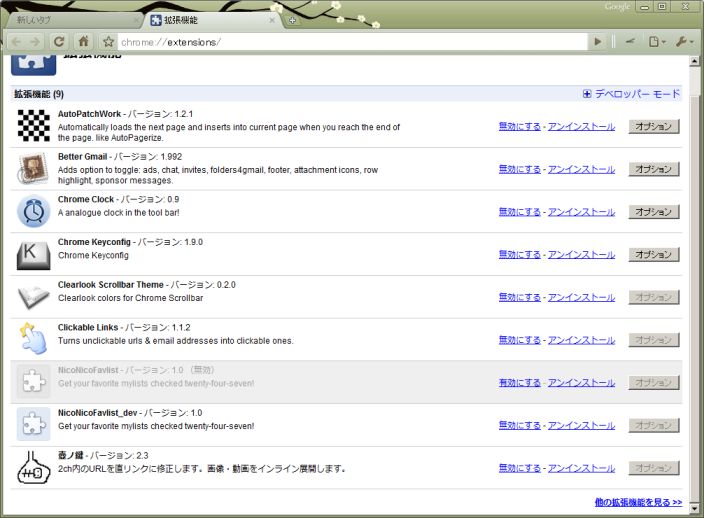The image size is (704, 518).
Task: Click the extension icon left of the page menu
Action: (630, 42)
